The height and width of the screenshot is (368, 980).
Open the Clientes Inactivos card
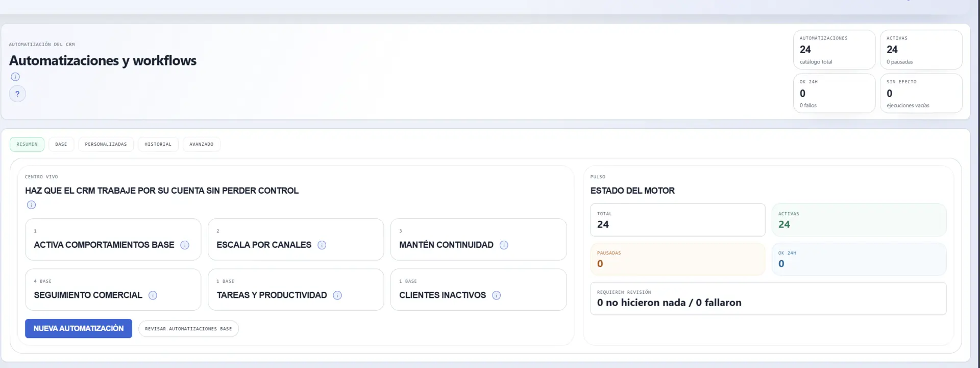coord(478,290)
